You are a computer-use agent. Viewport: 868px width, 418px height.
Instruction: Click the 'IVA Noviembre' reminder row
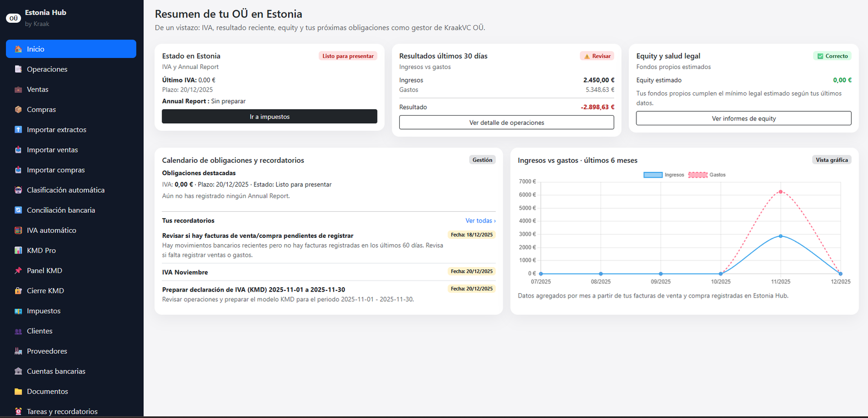point(328,272)
